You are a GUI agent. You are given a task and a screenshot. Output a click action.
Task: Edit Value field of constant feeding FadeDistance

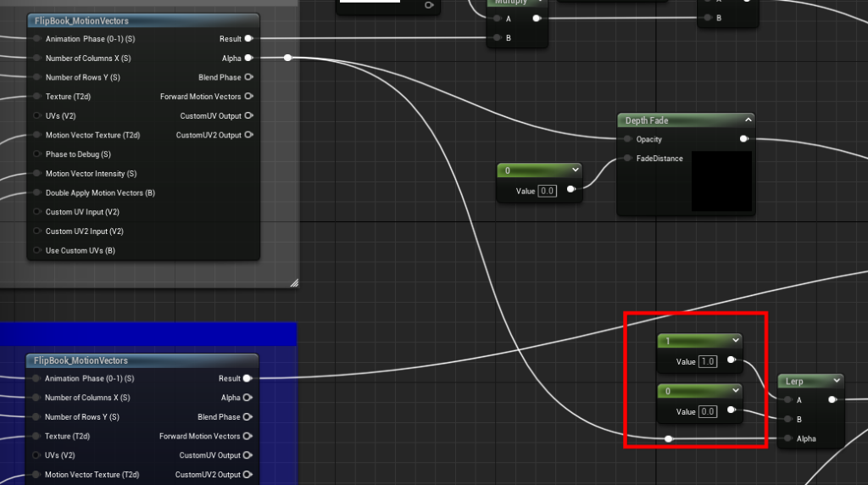[x=547, y=191]
